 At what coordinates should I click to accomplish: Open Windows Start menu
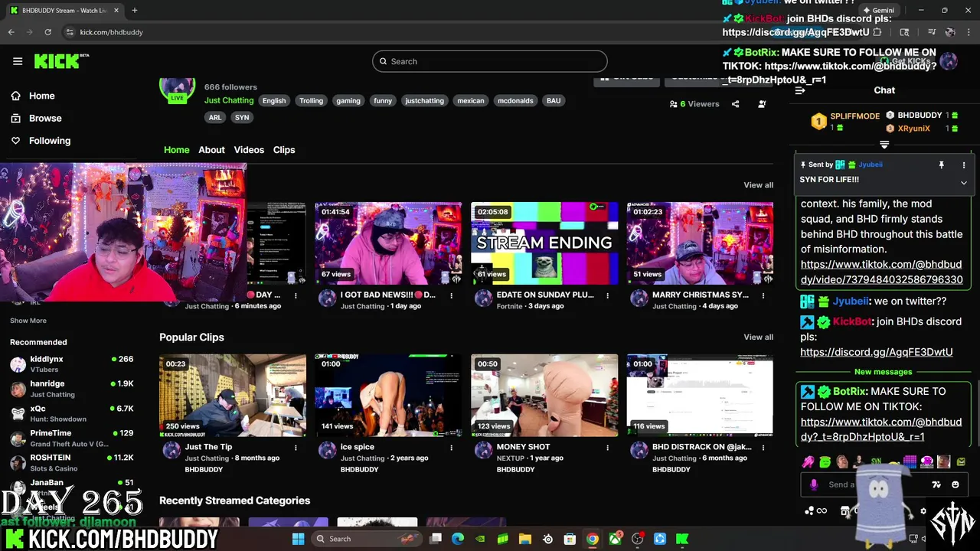298,539
